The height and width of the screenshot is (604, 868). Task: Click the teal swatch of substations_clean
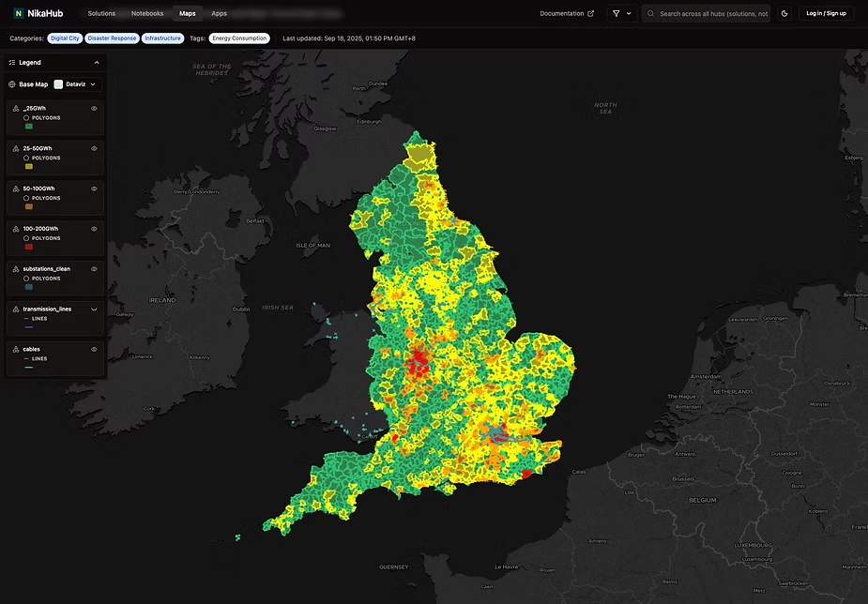(29, 287)
